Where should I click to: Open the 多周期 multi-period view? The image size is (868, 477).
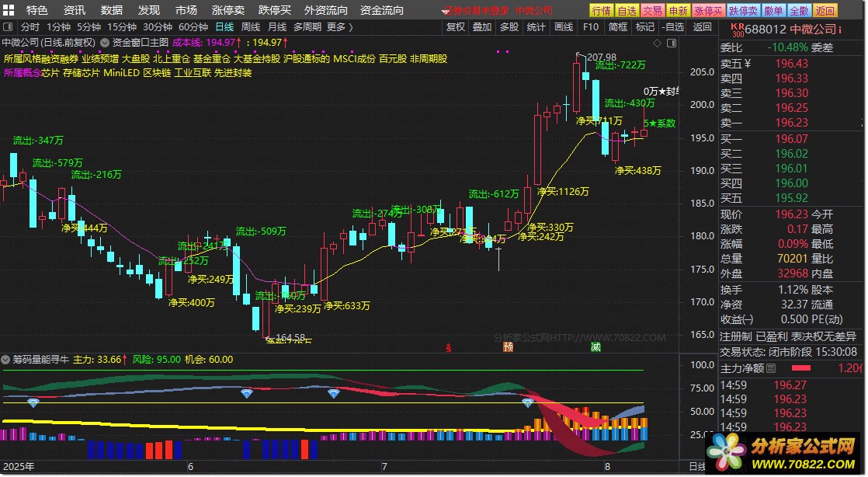[307, 26]
